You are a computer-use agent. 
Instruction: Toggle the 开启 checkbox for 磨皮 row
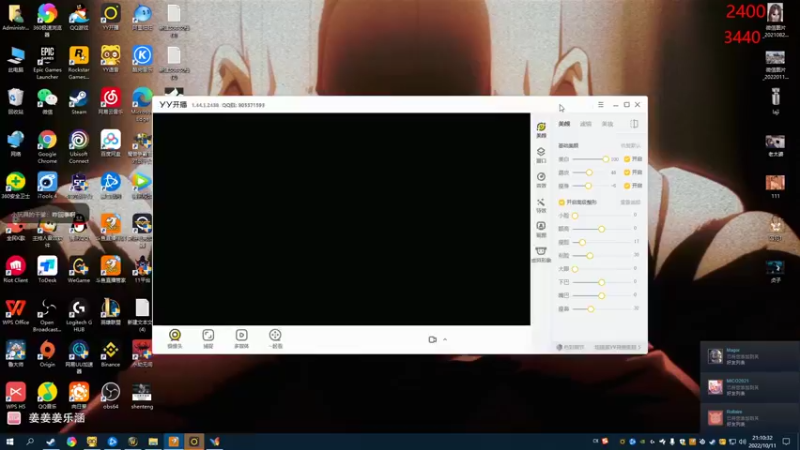(x=627, y=172)
